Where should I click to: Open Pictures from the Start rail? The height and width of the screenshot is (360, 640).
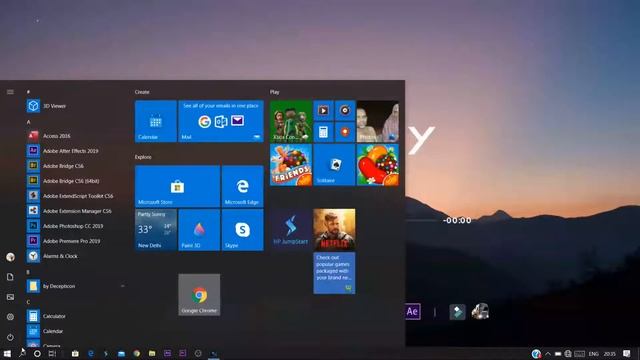10,297
